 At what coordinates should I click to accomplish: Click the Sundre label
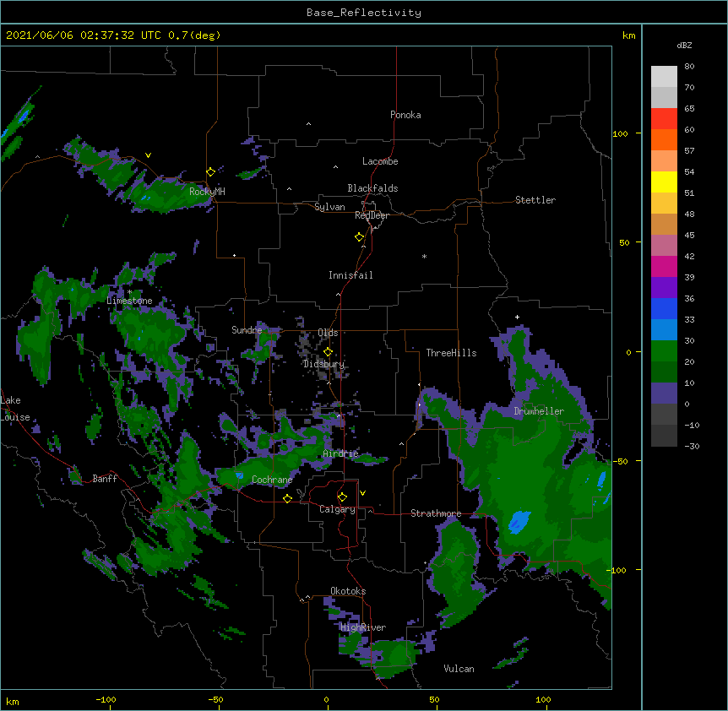(x=247, y=330)
